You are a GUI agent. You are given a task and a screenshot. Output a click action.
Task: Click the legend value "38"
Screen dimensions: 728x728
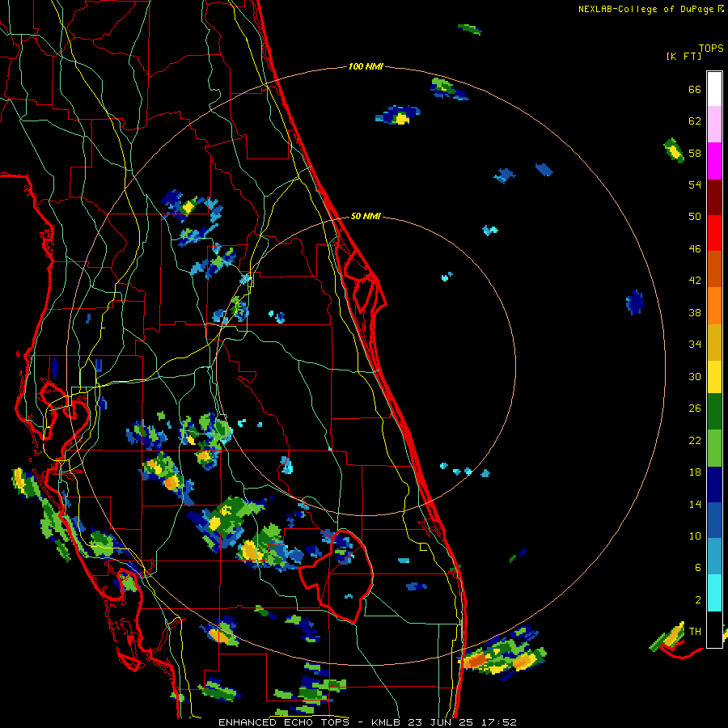695,313
